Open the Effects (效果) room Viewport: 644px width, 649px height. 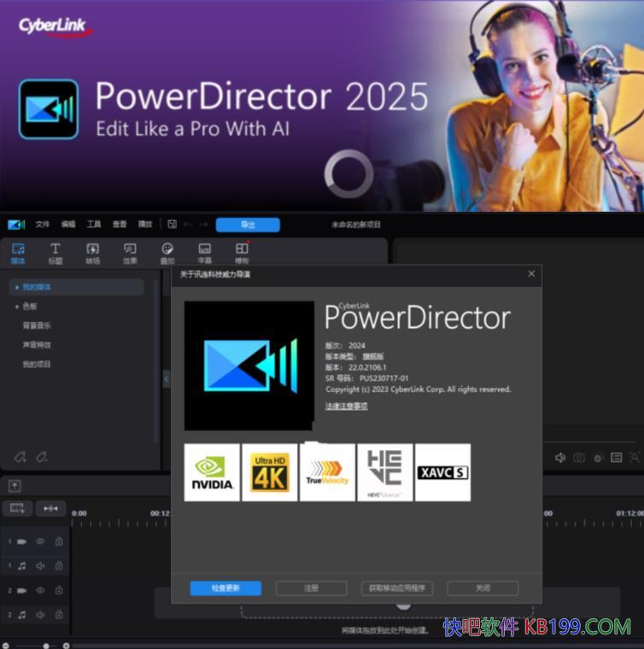click(130, 252)
